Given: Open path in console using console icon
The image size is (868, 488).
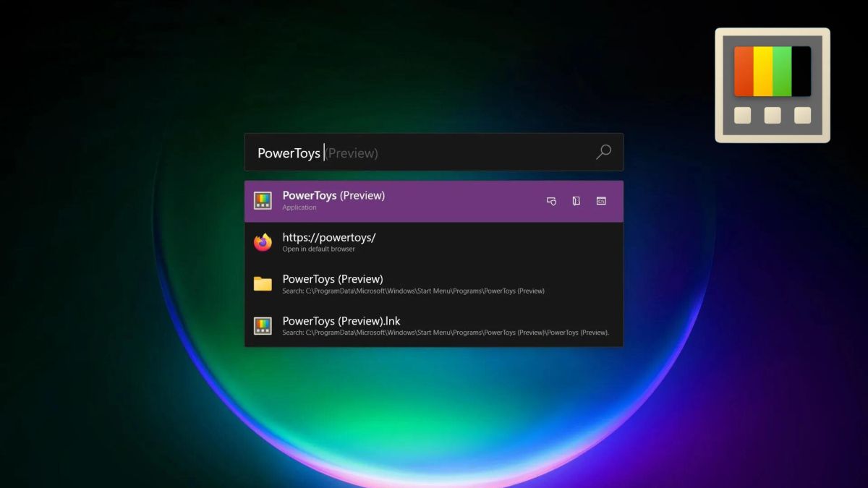Looking at the screenshot, I should pyautogui.click(x=601, y=201).
